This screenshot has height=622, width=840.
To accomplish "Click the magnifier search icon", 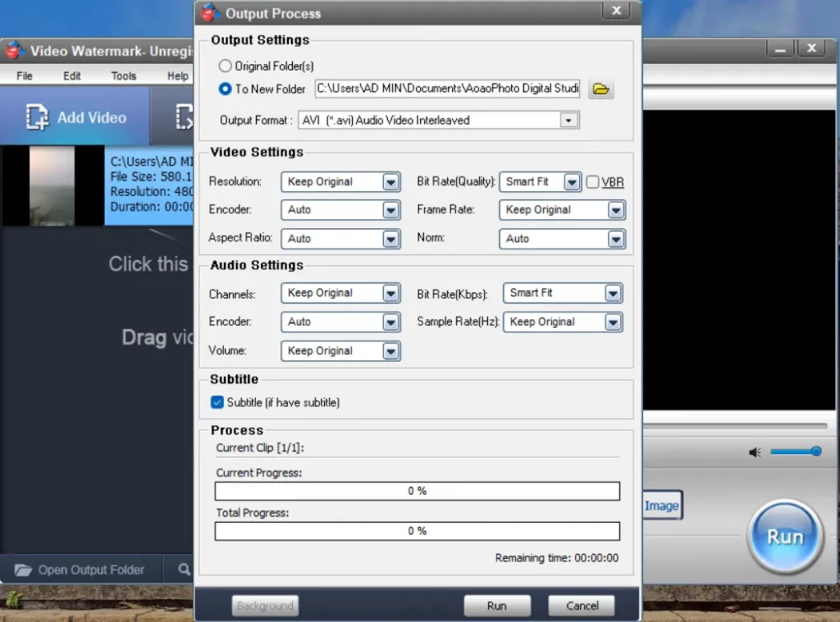I will 184,569.
